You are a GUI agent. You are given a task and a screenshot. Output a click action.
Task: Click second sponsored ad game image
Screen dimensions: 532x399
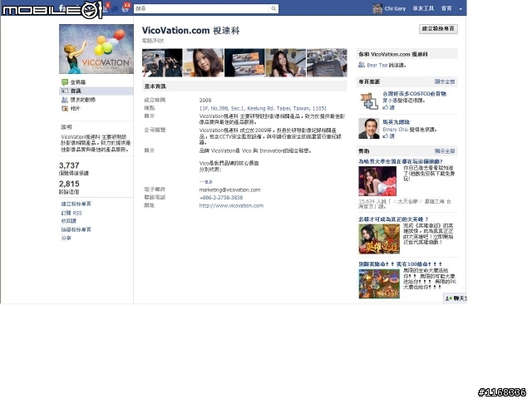(379, 239)
